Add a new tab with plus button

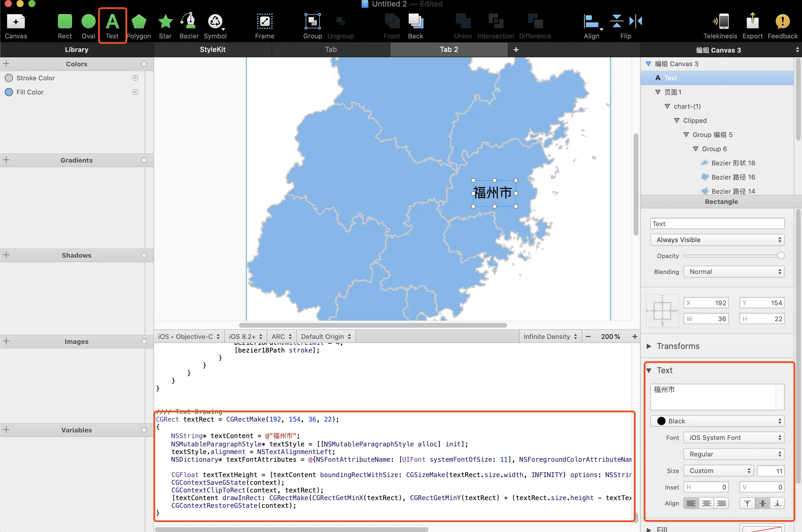(516, 50)
